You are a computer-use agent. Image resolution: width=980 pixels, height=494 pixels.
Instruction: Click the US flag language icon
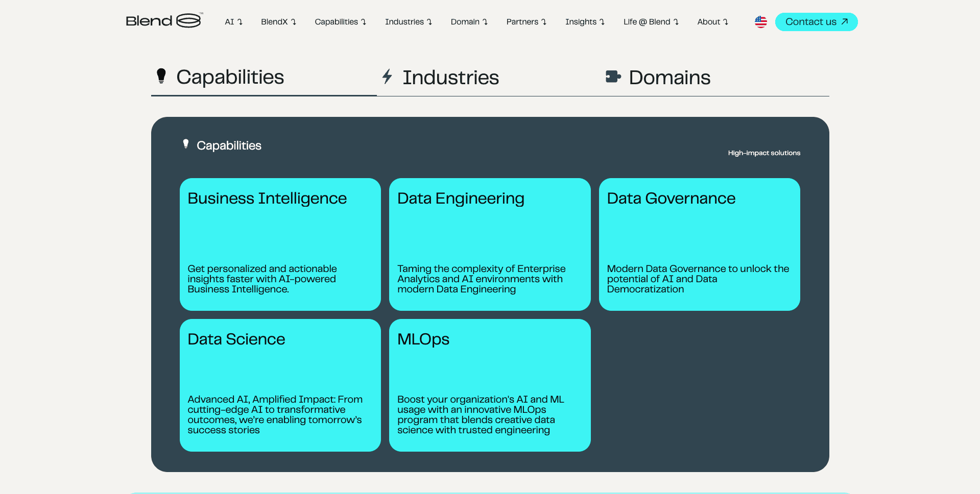point(760,22)
